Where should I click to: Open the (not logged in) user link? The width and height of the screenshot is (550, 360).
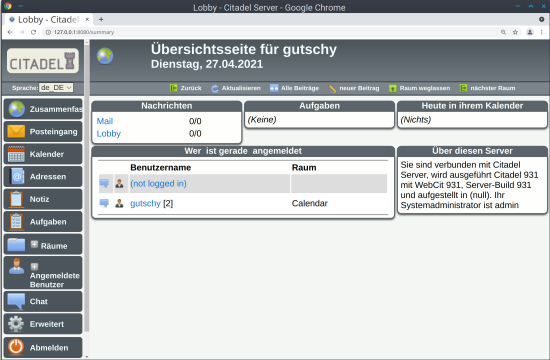click(158, 184)
